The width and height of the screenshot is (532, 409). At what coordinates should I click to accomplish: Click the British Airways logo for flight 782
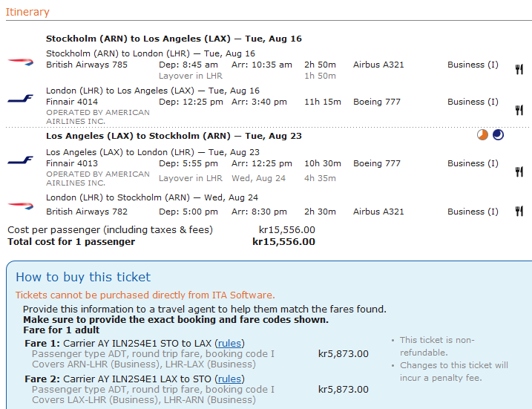pyautogui.click(x=20, y=207)
